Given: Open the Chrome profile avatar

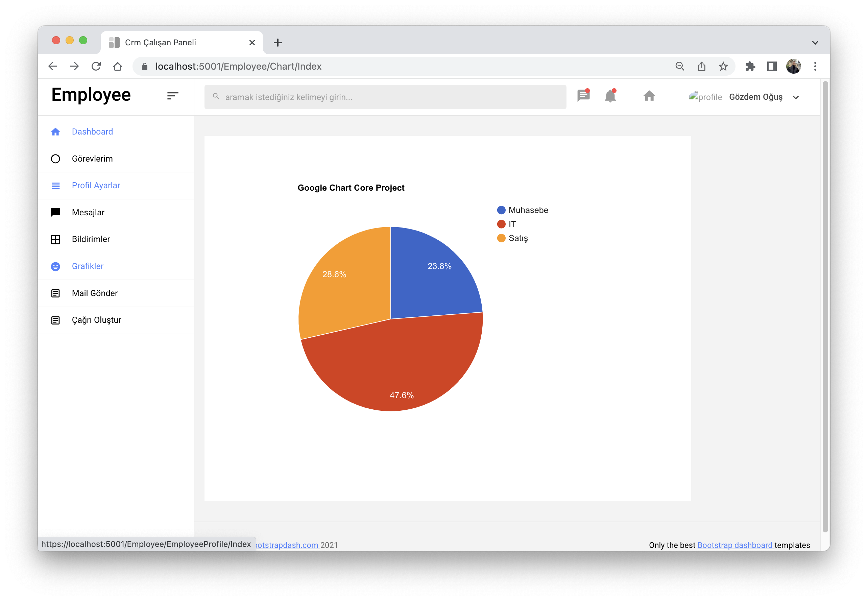Looking at the screenshot, I should point(793,66).
